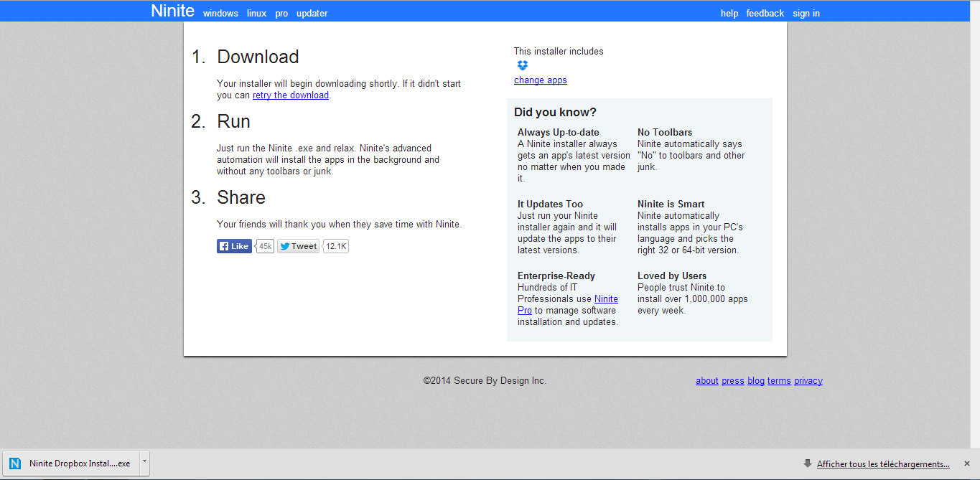Click the 45k Facebook like count
This screenshot has width=980, height=480.
pyautogui.click(x=265, y=246)
